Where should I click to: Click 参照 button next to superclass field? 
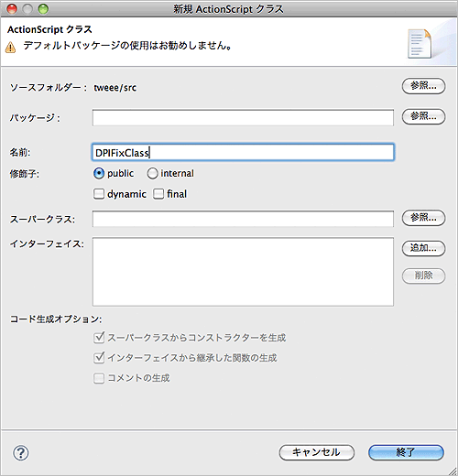pos(423,218)
